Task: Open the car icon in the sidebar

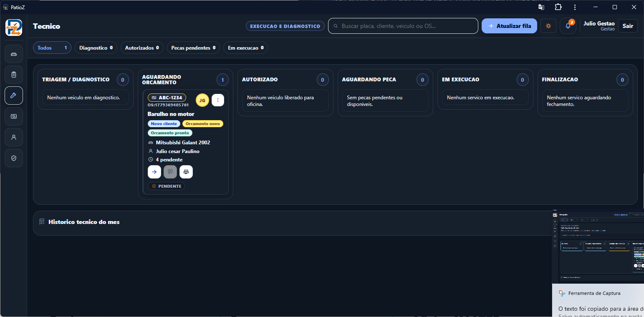Action: [x=14, y=54]
